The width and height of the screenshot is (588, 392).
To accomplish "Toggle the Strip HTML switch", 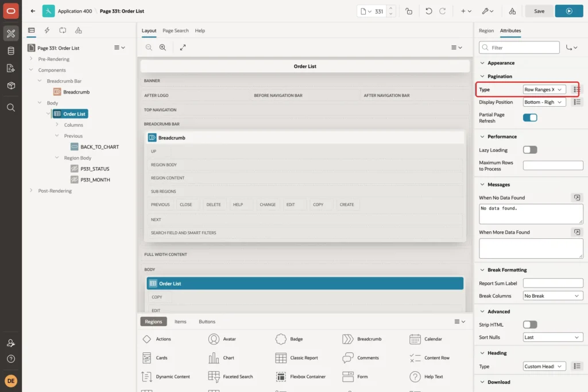I will tap(530, 324).
